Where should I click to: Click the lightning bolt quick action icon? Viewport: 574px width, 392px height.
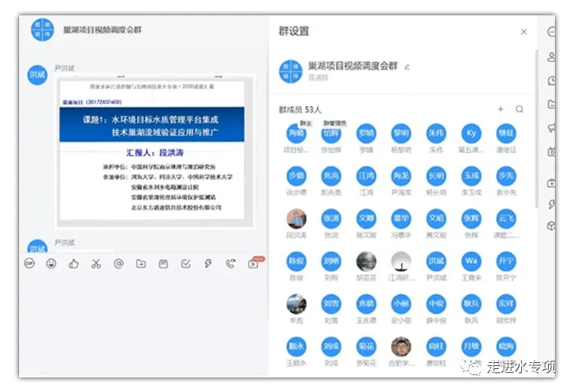click(207, 263)
